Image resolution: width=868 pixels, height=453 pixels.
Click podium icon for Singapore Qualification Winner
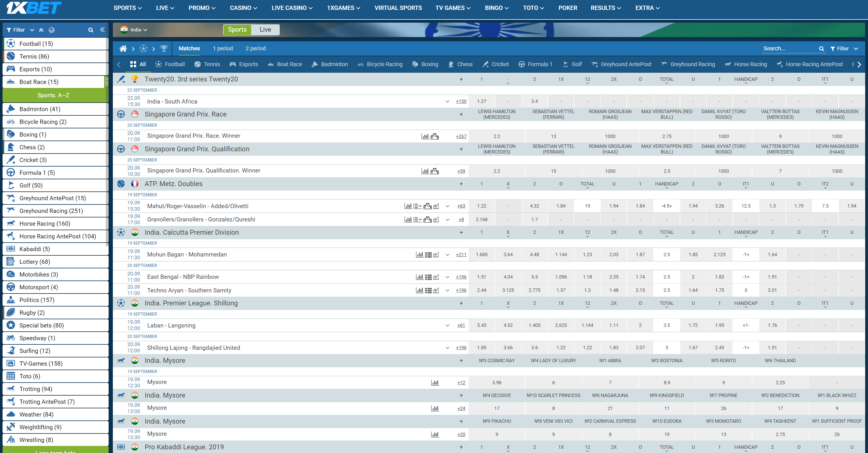tap(435, 171)
